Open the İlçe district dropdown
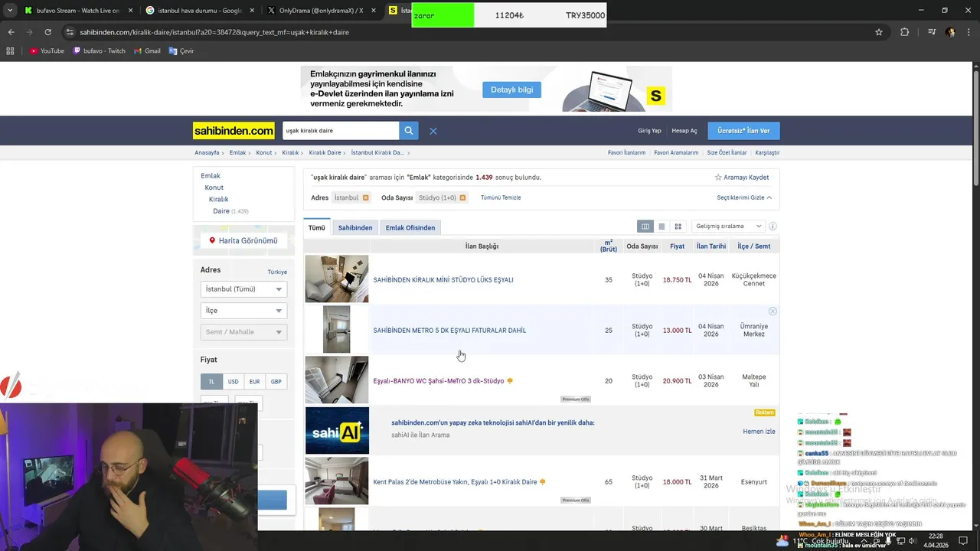This screenshot has height=551, width=980. 243,311
